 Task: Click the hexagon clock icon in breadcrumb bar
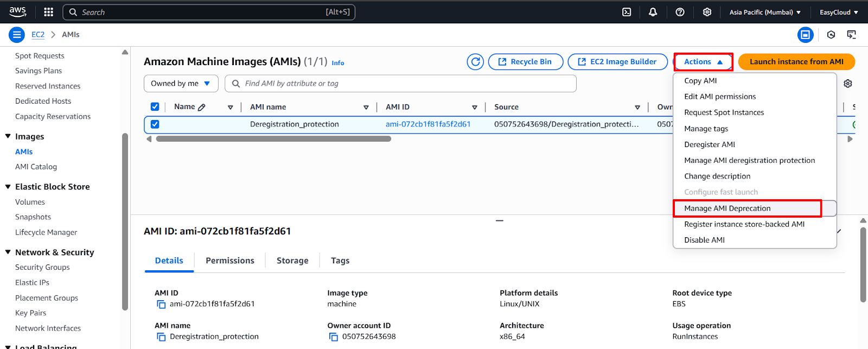(831, 35)
